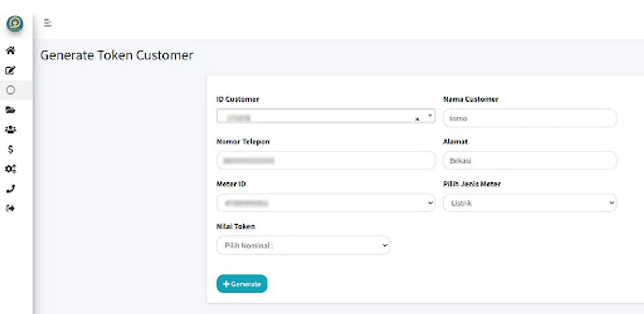Viewport: 644px width, 314px height.
Task: Expand the Pilih Jenis Meter dropdown
Action: [x=530, y=203]
